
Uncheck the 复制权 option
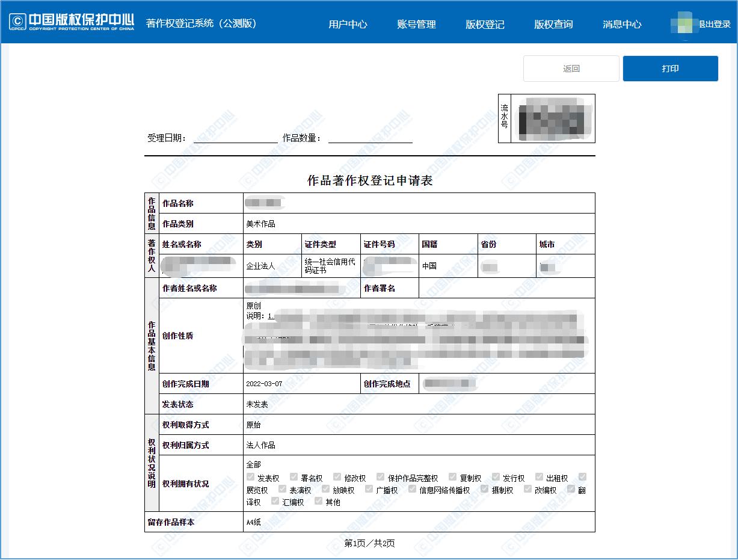point(452,476)
